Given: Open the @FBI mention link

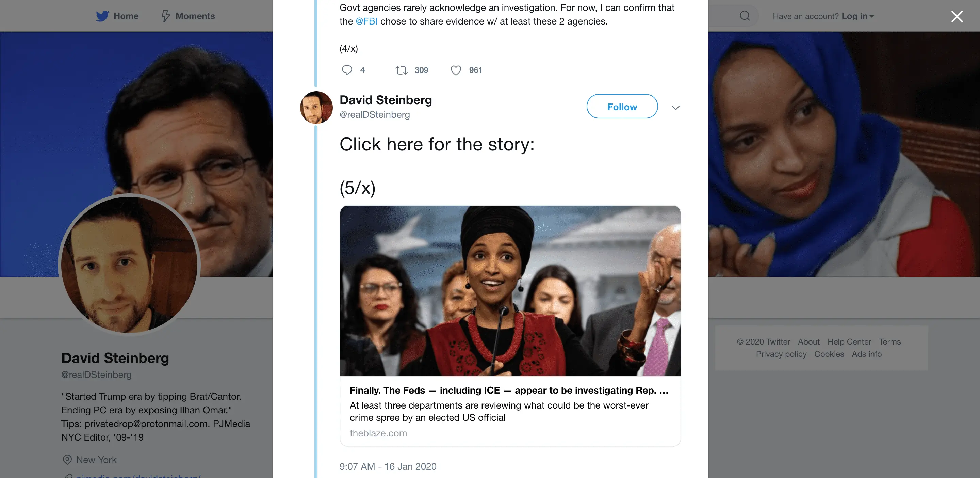Looking at the screenshot, I should tap(366, 21).
